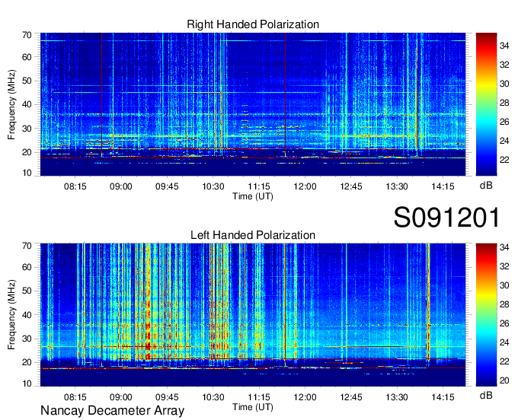Click the 40 MHz tick on the top plot

tap(27, 104)
